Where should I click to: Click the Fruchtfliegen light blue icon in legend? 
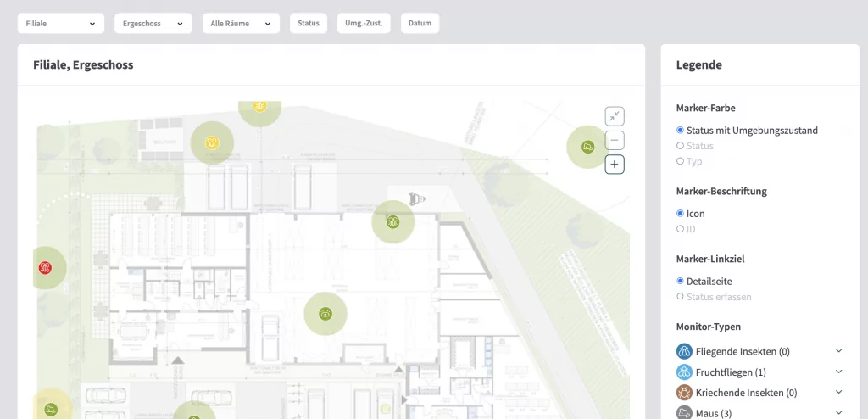pos(684,372)
